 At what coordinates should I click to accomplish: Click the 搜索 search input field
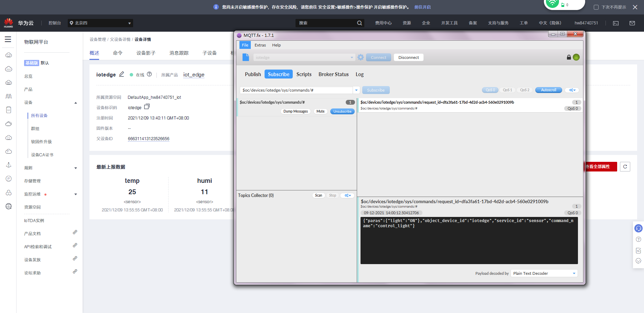click(326, 23)
